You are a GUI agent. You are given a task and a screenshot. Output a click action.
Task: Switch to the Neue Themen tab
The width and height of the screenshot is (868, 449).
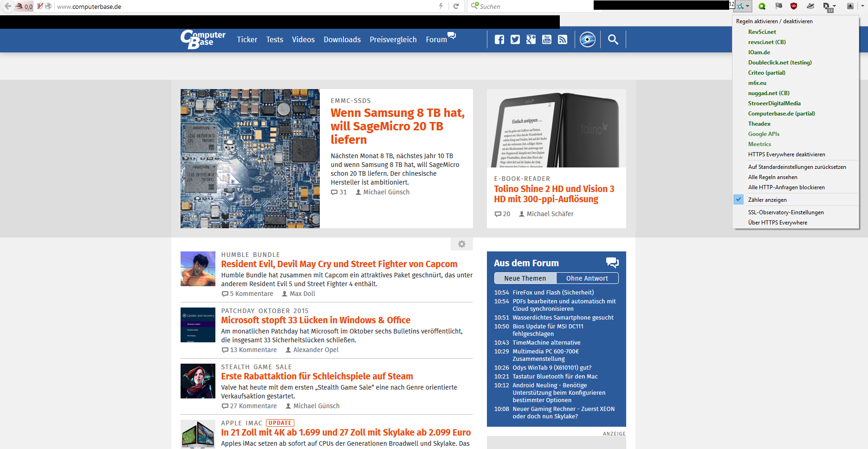coord(525,278)
